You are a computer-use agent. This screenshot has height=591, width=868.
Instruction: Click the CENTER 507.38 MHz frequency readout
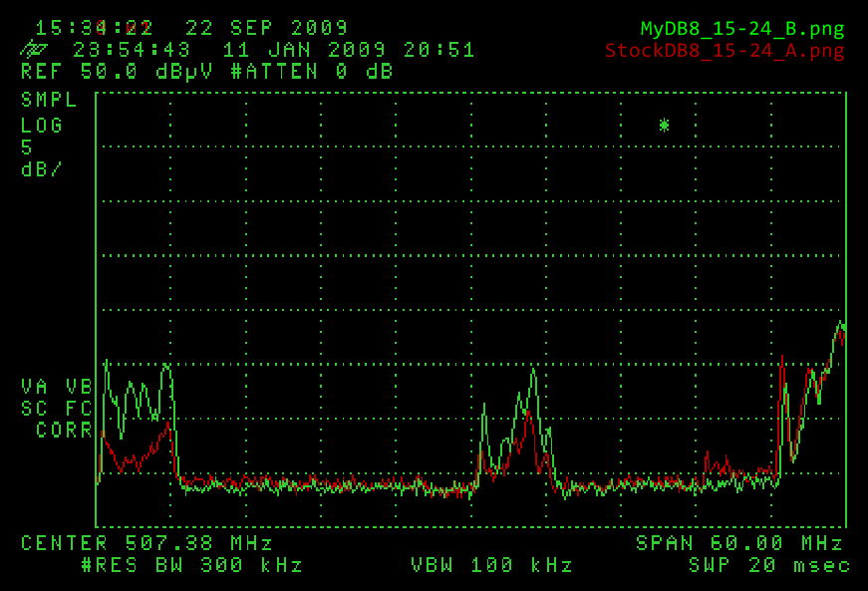146,543
